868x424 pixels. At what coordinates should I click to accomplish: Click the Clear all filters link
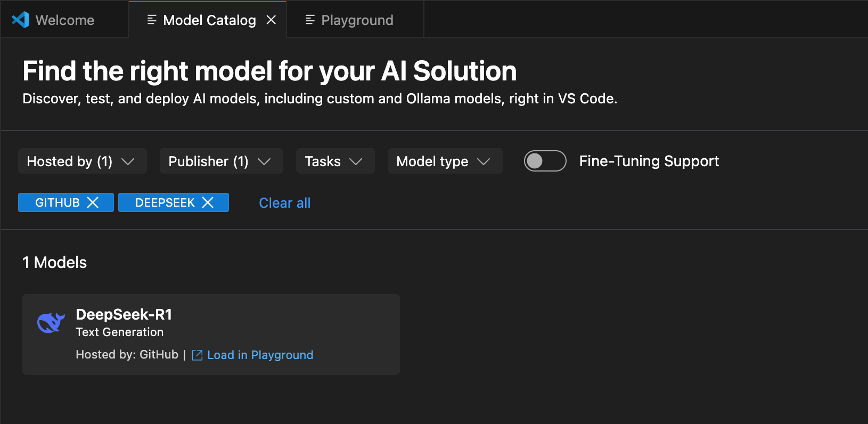point(284,203)
